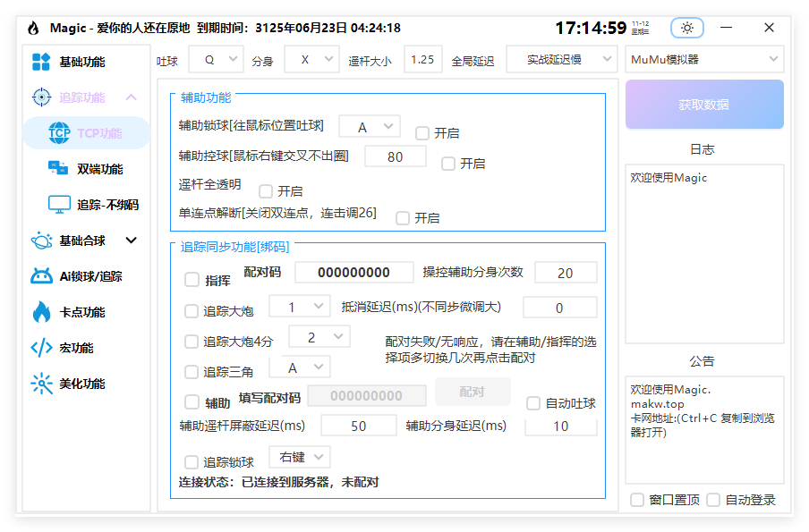Open 双端功能 from the sidebar

click(85, 167)
